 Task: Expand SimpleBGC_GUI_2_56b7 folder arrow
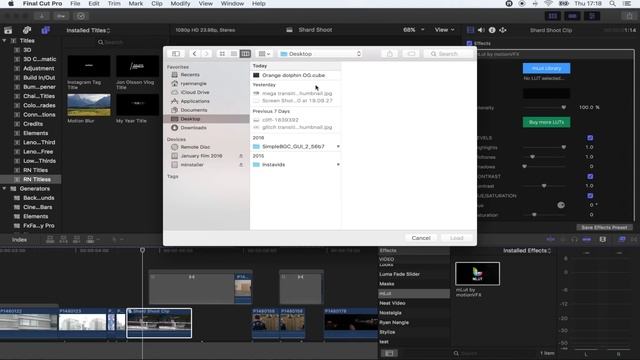tap(338, 146)
